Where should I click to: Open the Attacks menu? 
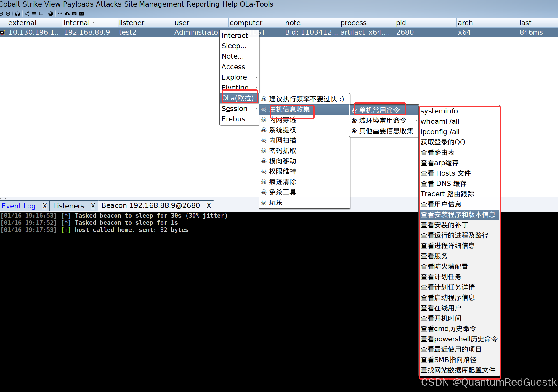pos(108,4)
